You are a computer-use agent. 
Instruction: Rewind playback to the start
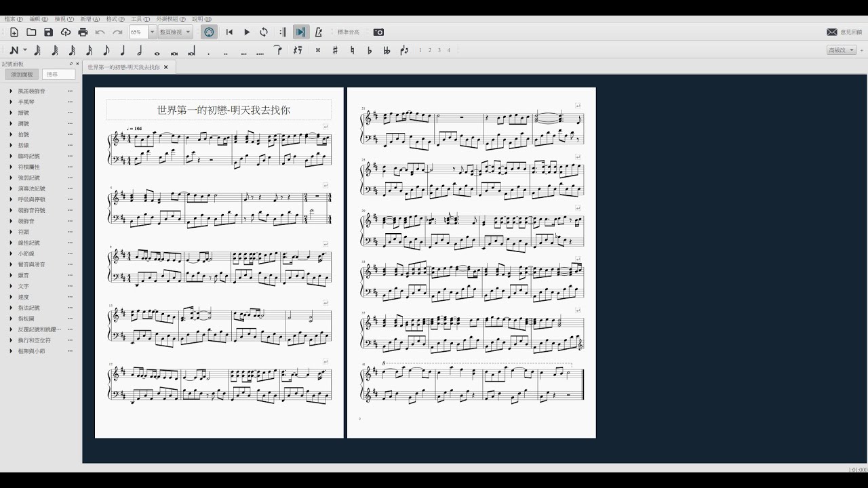pos(229,32)
